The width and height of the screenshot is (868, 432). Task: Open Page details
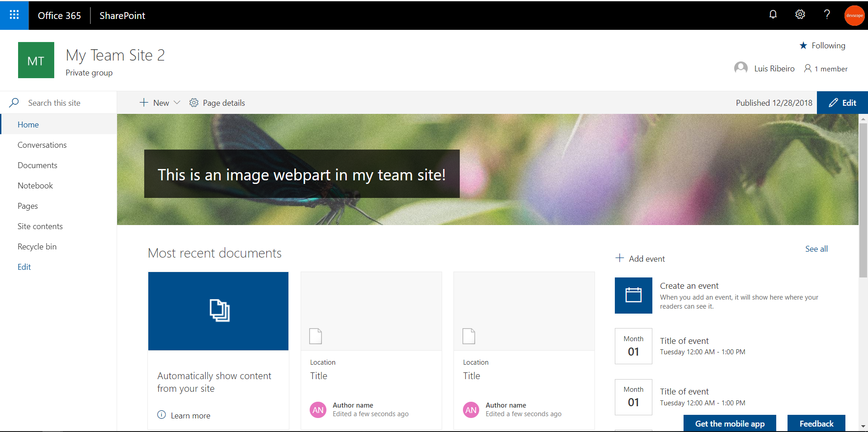(217, 103)
